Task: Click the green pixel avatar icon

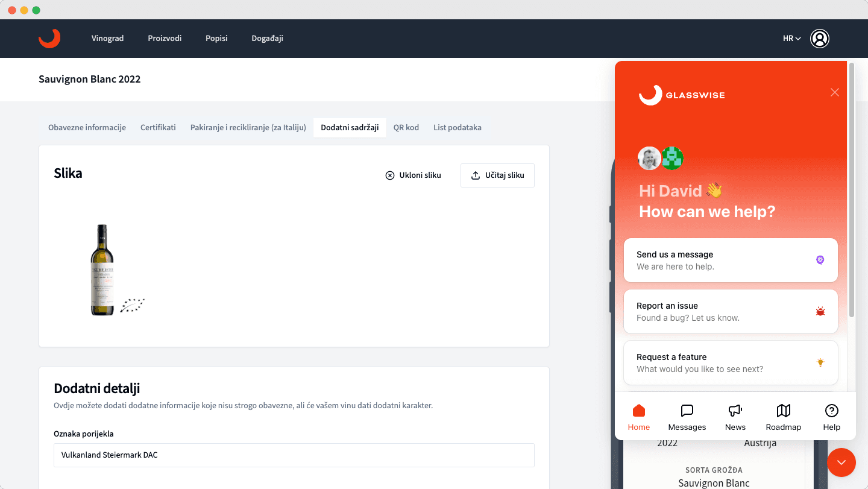Action: click(x=672, y=159)
